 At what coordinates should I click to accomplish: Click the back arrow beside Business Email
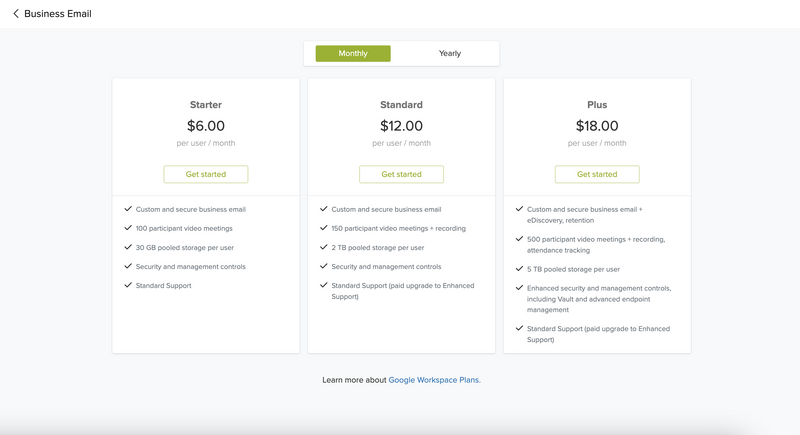pos(16,14)
